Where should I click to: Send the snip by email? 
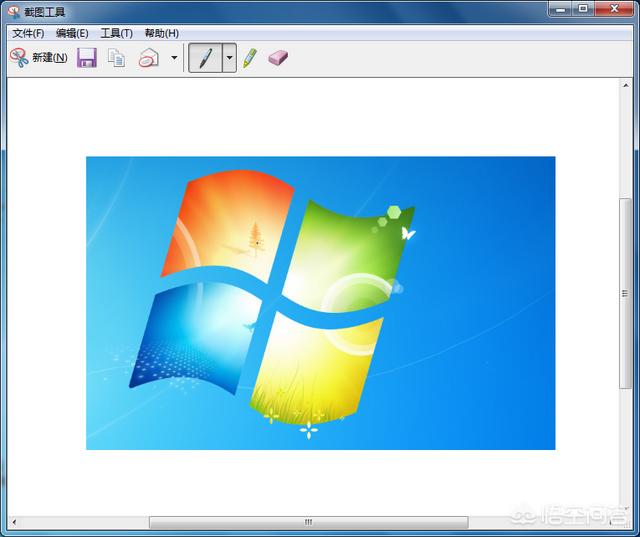pos(149,58)
